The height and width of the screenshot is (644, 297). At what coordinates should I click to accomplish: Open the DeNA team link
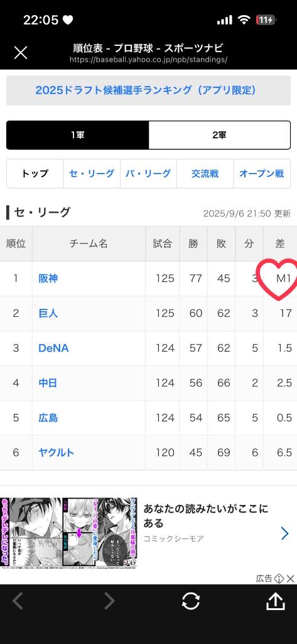click(x=53, y=348)
